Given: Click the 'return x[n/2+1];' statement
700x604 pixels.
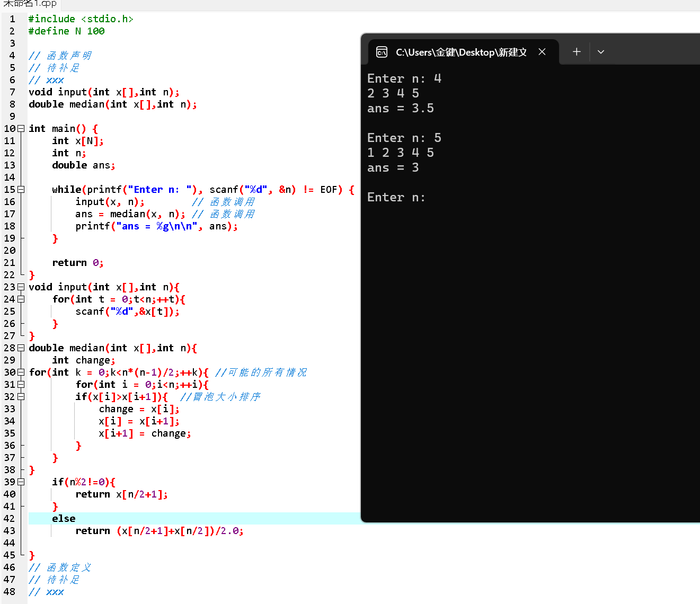Looking at the screenshot, I should tap(122, 494).
